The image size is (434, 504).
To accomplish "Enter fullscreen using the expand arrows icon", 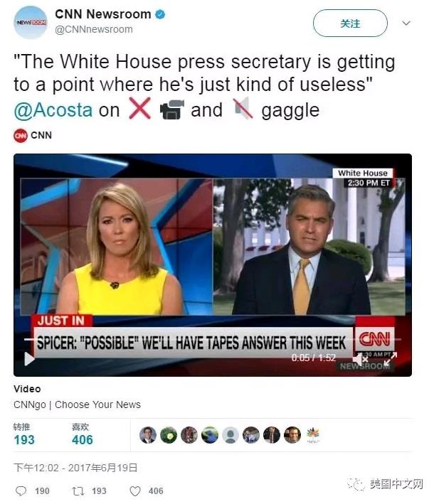I will (391, 358).
